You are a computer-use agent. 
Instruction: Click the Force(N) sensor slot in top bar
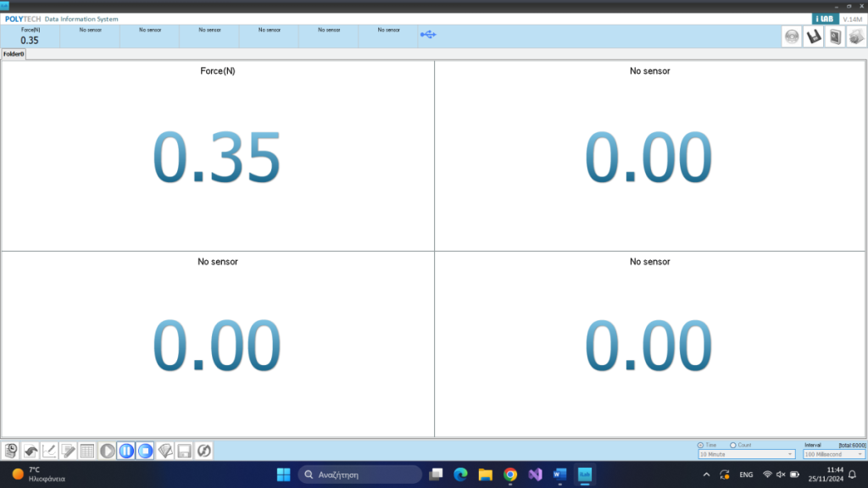click(x=30, y=36)
